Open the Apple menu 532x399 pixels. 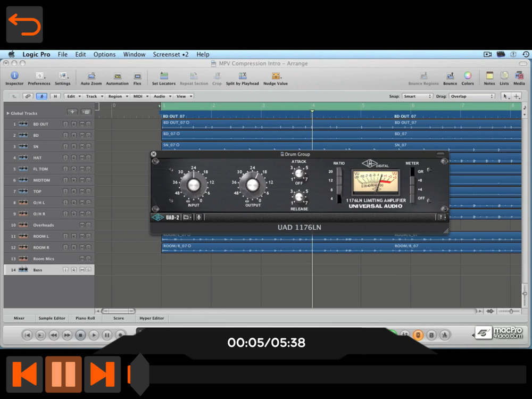pos(12,54)
